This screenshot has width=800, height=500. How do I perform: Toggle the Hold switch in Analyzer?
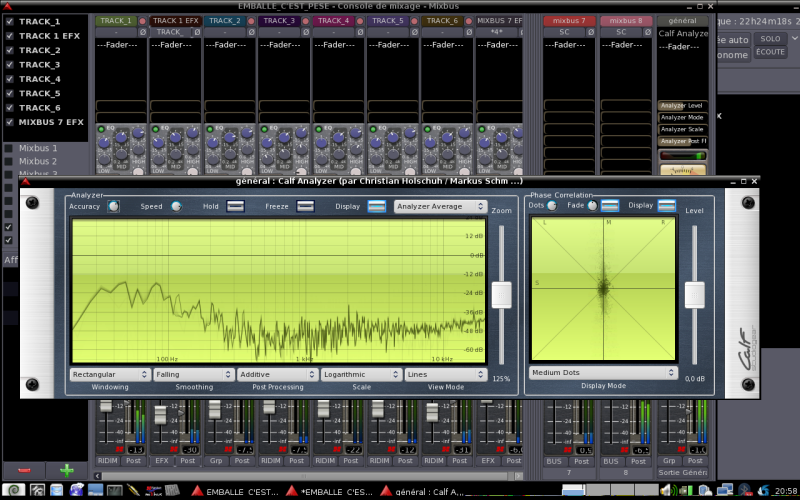236,206
